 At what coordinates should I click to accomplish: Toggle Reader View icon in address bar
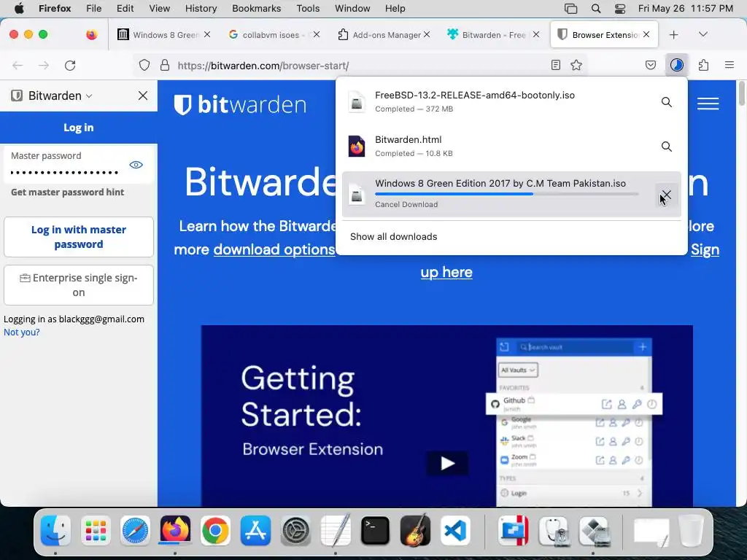[555, 65]
